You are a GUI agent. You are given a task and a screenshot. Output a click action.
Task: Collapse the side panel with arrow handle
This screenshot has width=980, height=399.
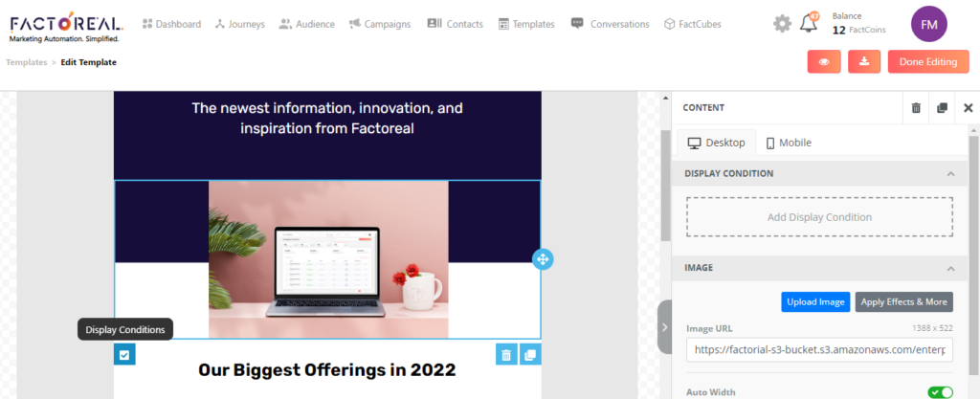pos(664,326)
